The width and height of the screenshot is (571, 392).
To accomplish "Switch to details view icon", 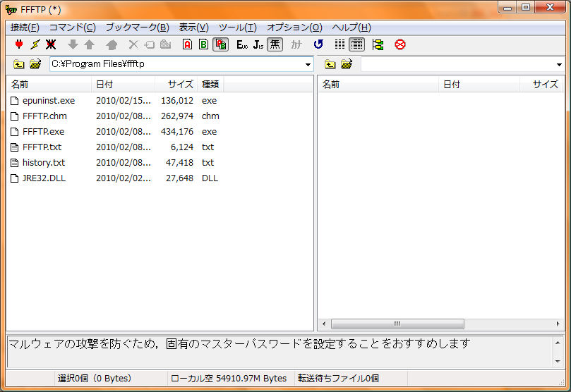I will 357,44.
